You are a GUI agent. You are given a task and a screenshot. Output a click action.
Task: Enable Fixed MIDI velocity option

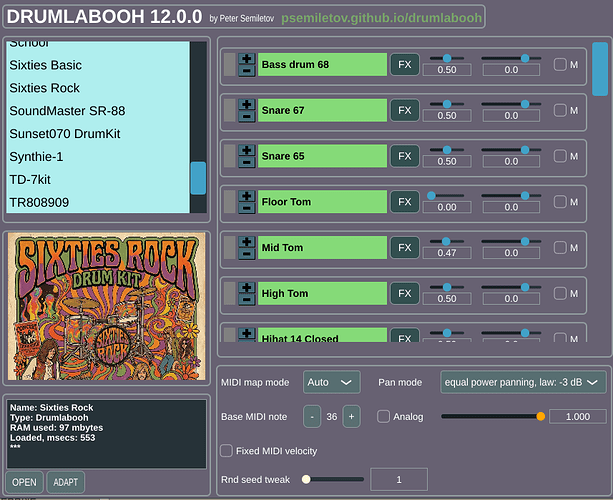pyautogui.click(x=227, y=451)
